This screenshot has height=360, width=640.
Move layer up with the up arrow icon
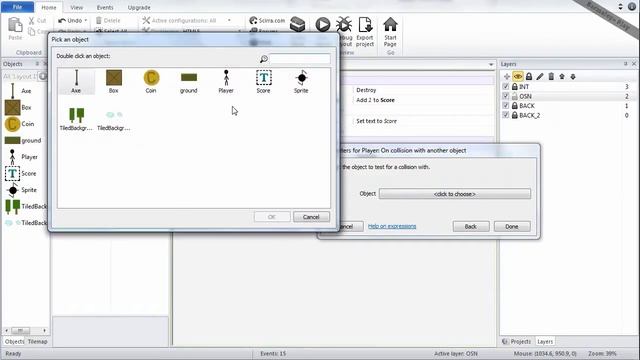click(x=562, y=76)
